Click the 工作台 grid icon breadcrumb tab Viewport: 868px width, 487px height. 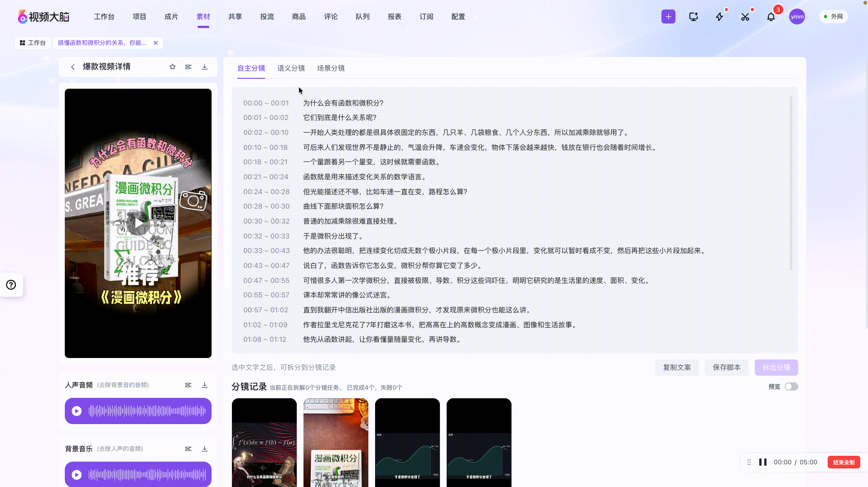click(33, 43)
